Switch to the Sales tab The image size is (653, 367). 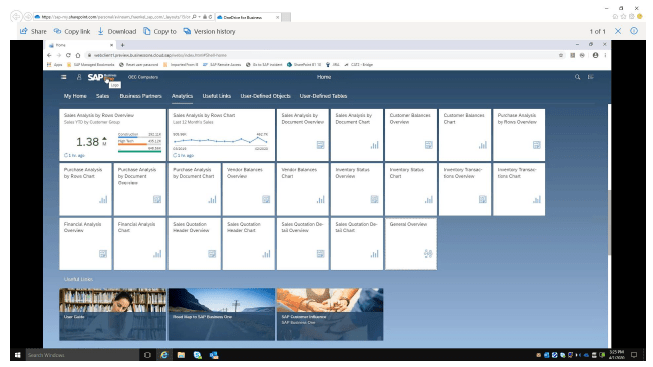pyautogui.click(x=102, y=96)
